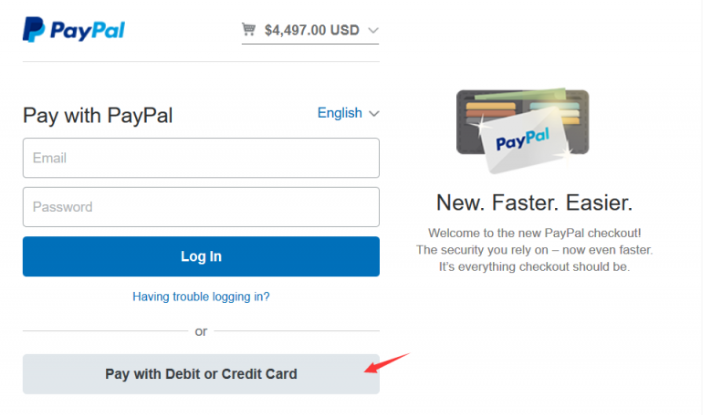Choose Pay with Debit or Credit Card
The image size is (703, 415).
(x=201, y=374)
